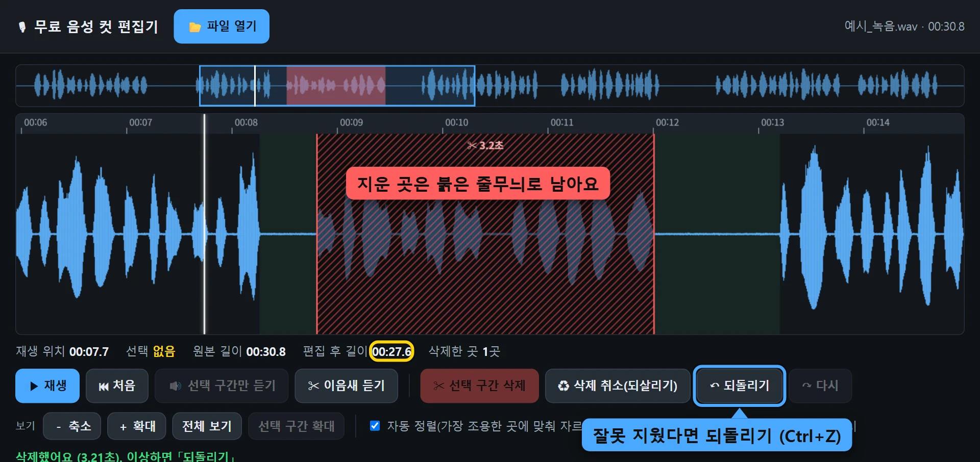
Task: Click the 무료 음성 컷 편집기 title
Action: click(96, 27)
